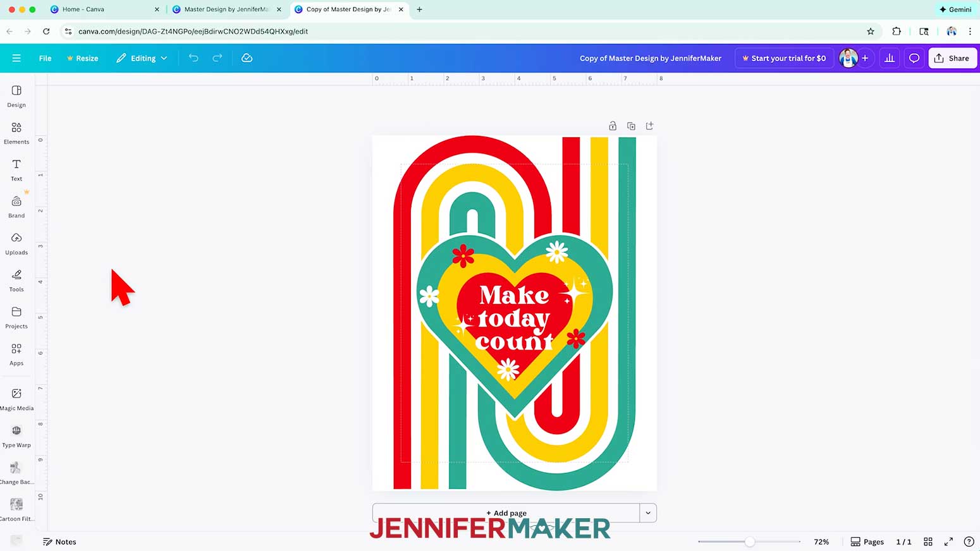Select the Make today count text
The image size is (980, 551).
tap(514, 318)
